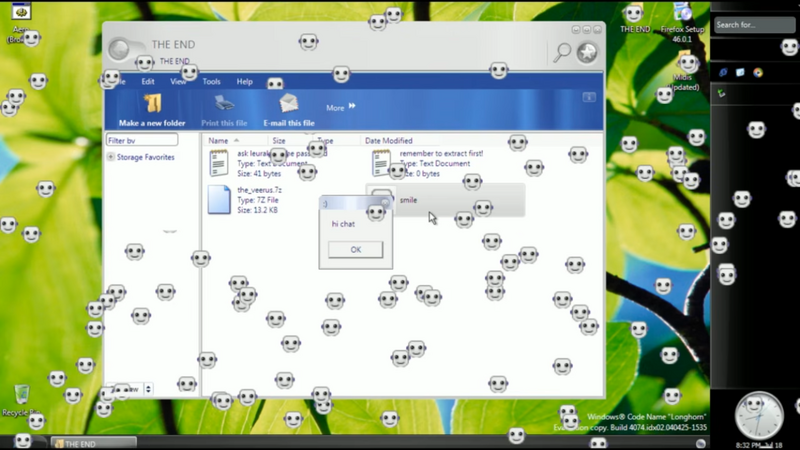Open the Firefox Setup 46.0.1 desktop icon
The image size is (800, 450).
point(682,13)
